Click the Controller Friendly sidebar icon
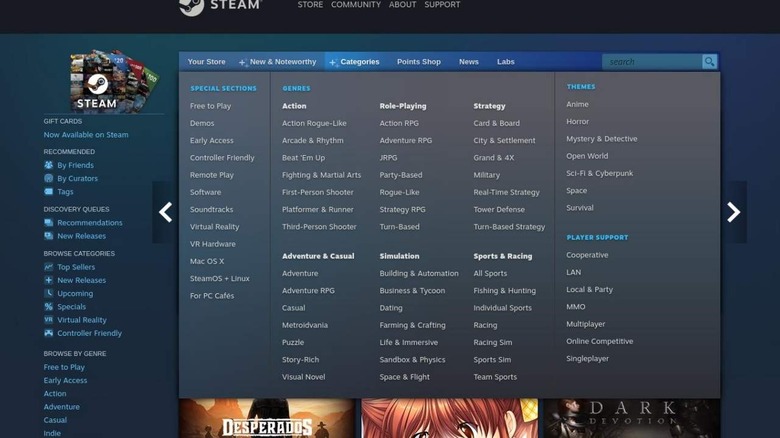This screenshot has width=780, height=438. 48,333
